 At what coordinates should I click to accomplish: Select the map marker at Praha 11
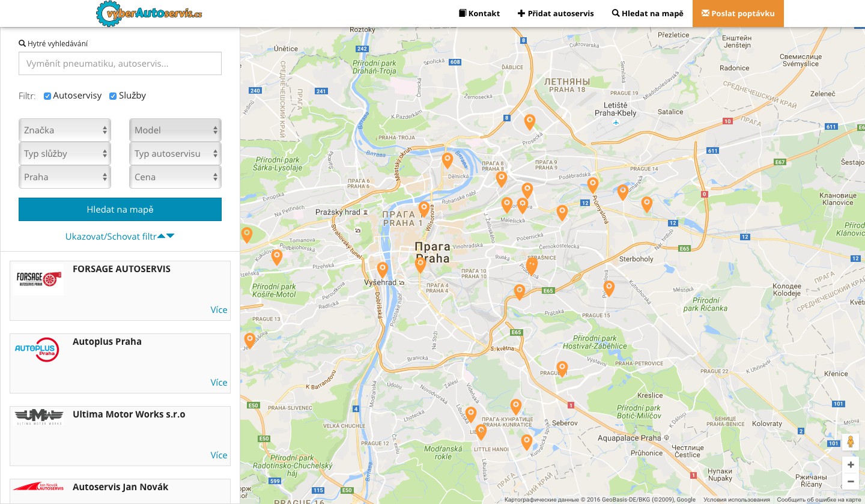coord(562,368)
